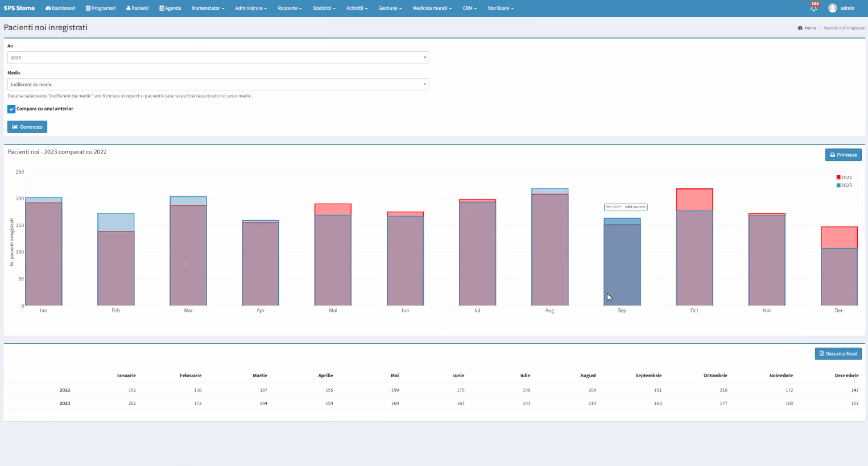Click the Home breadcrumb link
Image resolution: width=868 pixels, height=466 pixels.
point(809,28)
